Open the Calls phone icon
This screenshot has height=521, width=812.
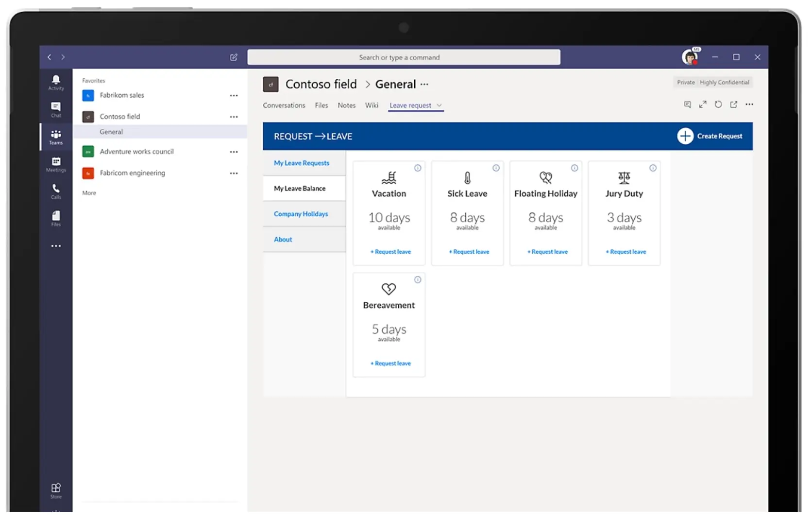tap(56, 191)
